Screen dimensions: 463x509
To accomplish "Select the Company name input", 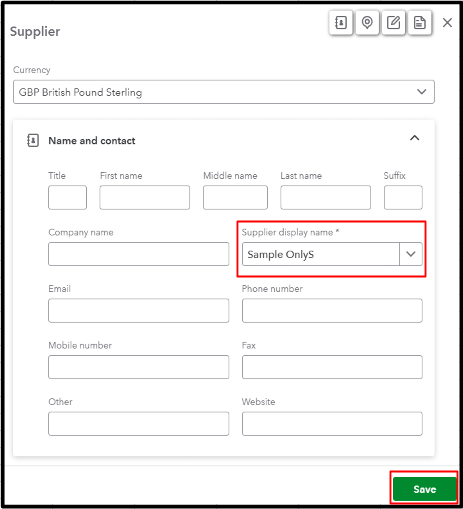I will tap(139, 254).
